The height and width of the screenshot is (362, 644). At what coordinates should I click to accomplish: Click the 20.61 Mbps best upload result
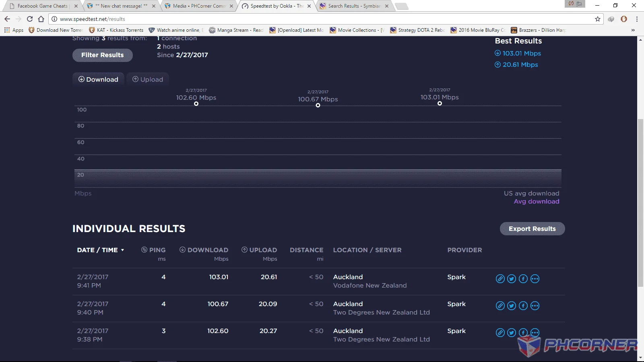tap(516, 64)
